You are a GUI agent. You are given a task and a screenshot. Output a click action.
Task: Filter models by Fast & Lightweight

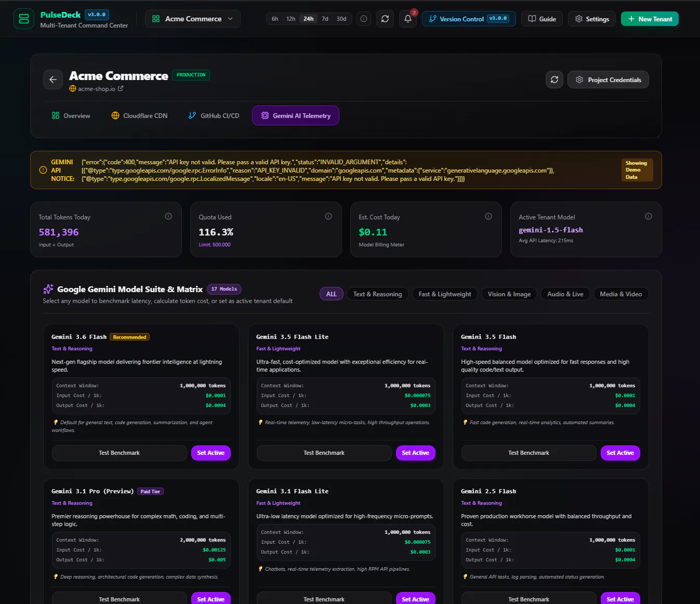445,294
